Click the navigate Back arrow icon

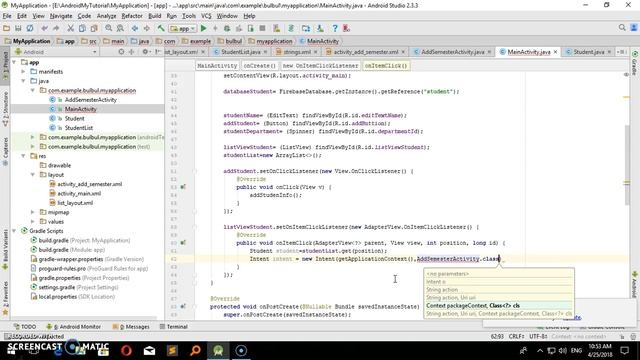(135, 28)
